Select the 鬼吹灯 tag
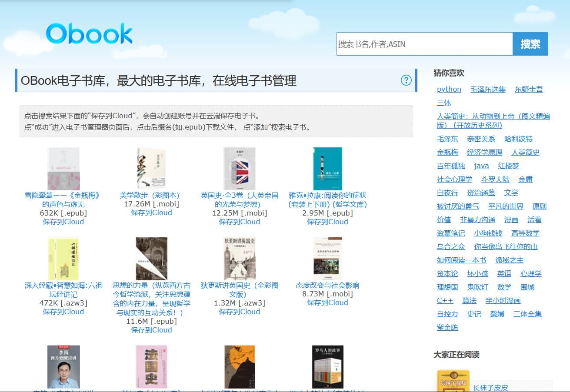Screen dimensions: 570x392 tap(477, 287)
